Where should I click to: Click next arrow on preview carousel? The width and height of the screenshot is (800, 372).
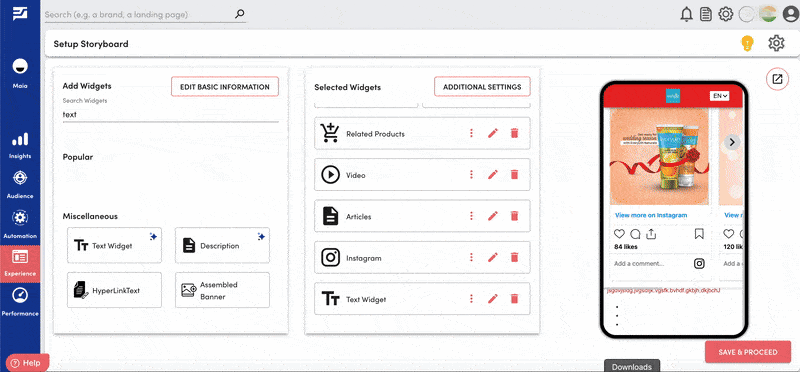[x=732, y=142]
